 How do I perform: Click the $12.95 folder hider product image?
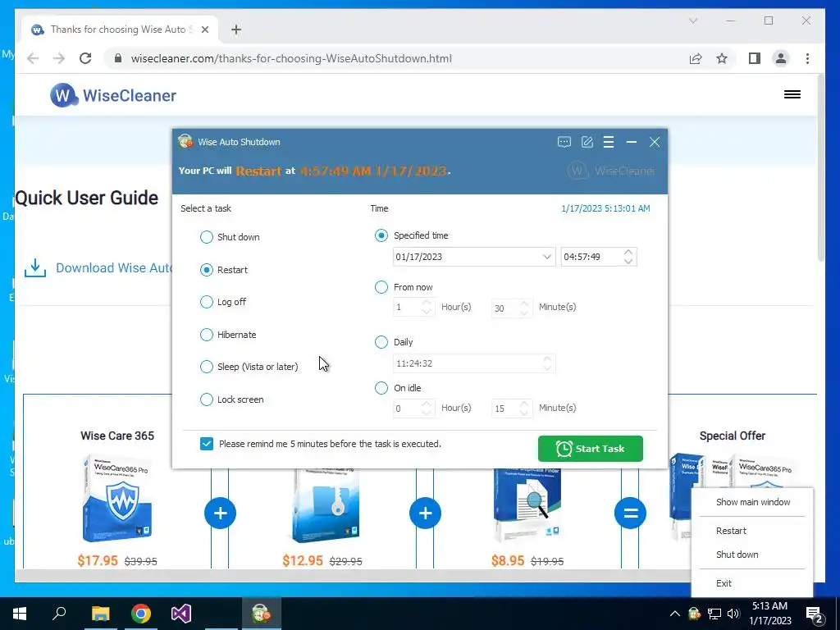(x=325, y=506)
